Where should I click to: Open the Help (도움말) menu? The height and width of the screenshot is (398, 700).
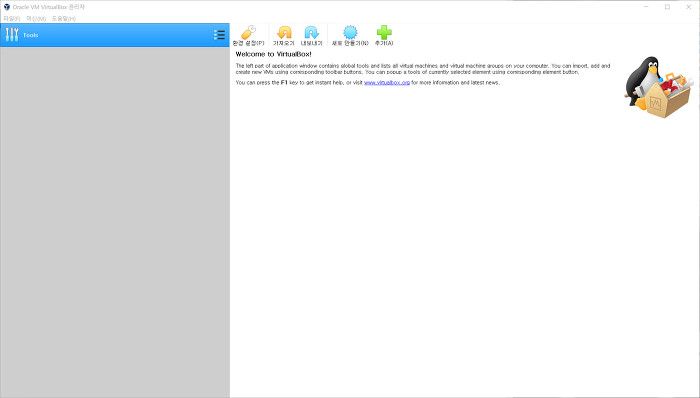[64, 19]
